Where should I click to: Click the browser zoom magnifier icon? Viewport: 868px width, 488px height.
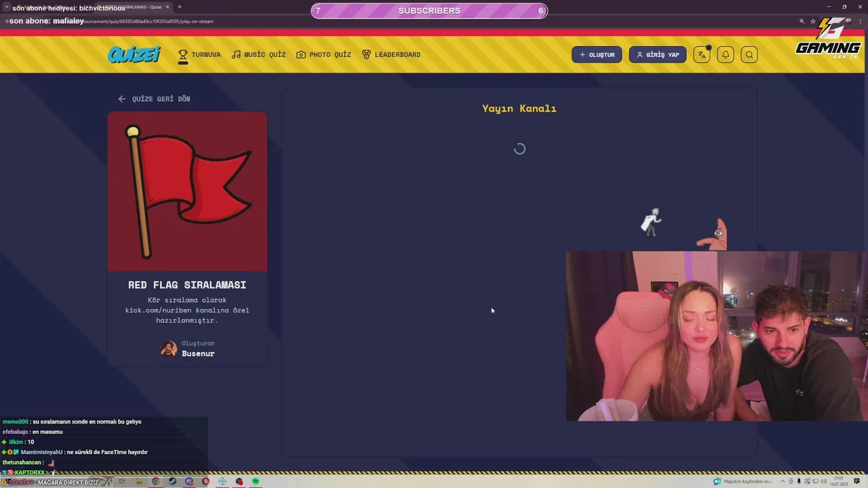coord(802,21)
